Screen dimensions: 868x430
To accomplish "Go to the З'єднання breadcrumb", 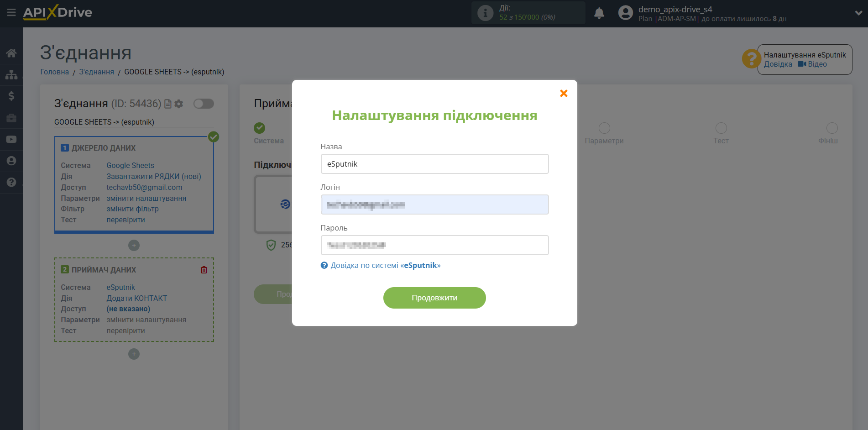I will pos(96,72).
